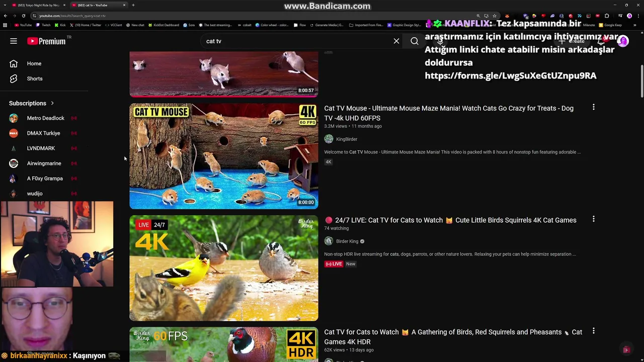Click Birder King channel avatar
The width and height of the screenshot is (644, 362).
coord(329,241)
